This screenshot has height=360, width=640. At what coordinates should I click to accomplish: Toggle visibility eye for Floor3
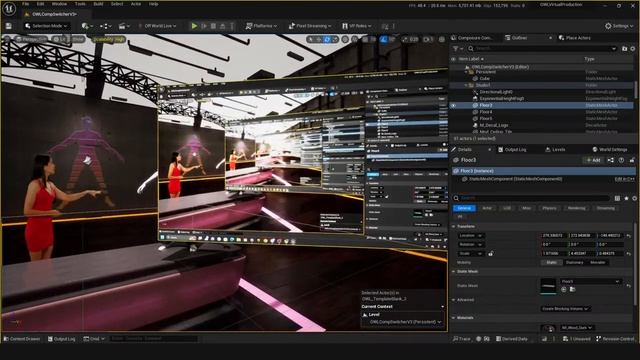[453, 105]
